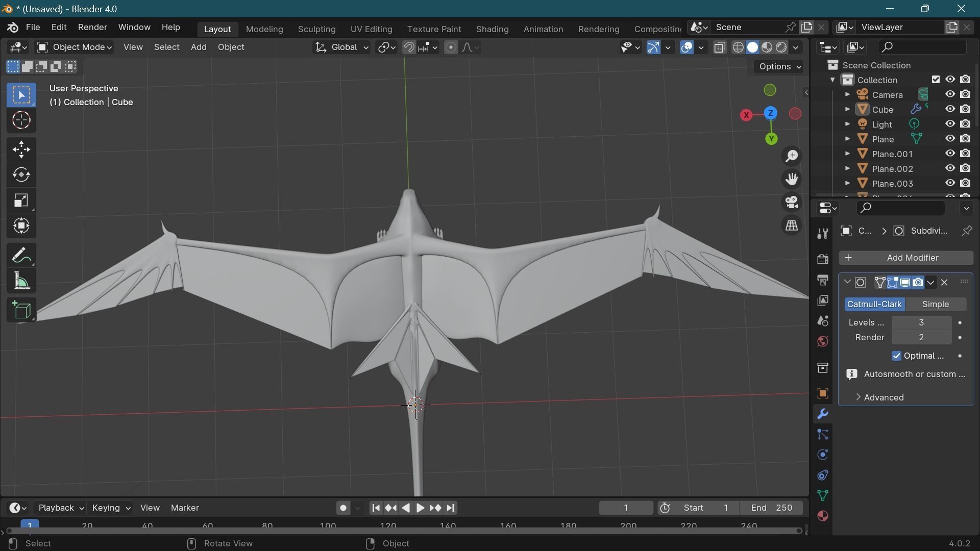This screenshot has height=551, width=980.
Task: Open the View Layer properties tab
Action: click(822, 300)
